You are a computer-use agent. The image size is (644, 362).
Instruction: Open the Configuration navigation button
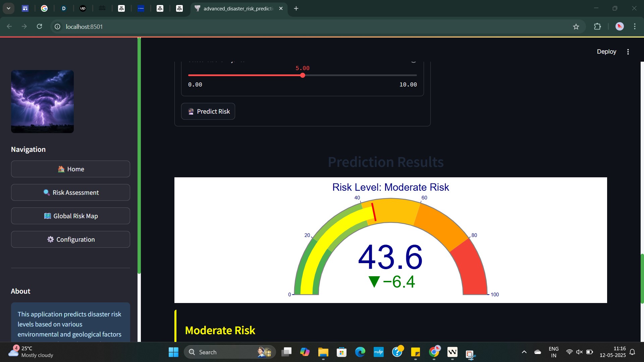pos(70,239)
